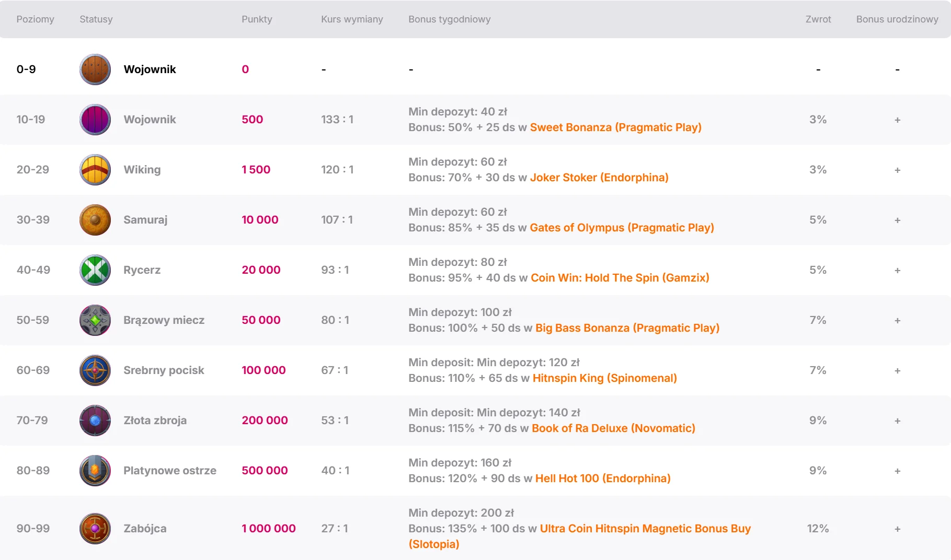Image resolution: width=951 pixels, height=560 pixels.
Task: Click the Bonus tygodniowy column header
Action: 449,19
